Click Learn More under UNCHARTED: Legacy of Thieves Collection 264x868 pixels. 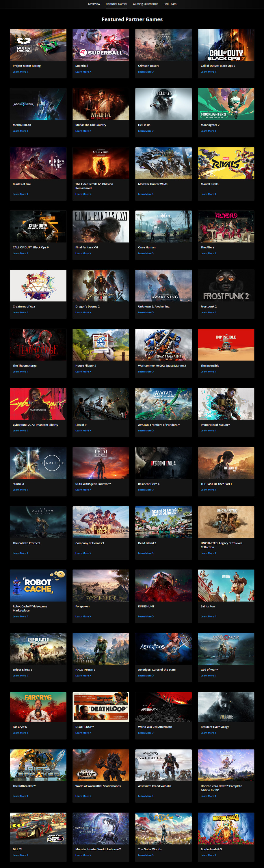209,553
